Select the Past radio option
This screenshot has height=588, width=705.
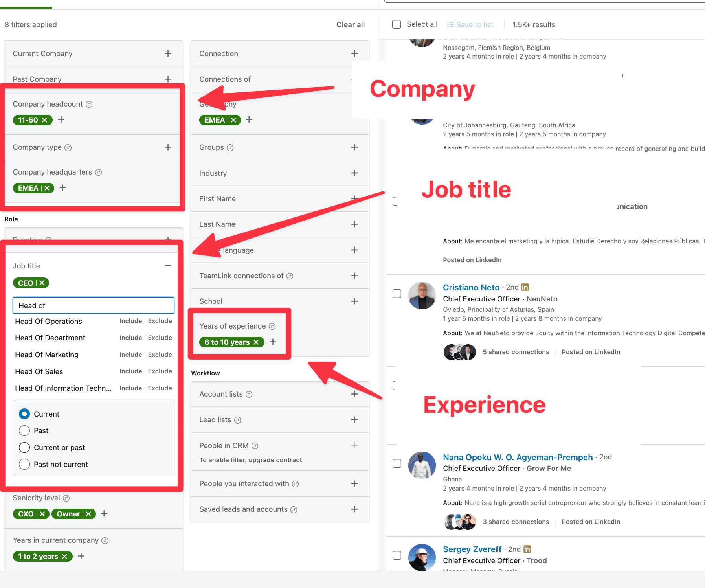[24, 431]
